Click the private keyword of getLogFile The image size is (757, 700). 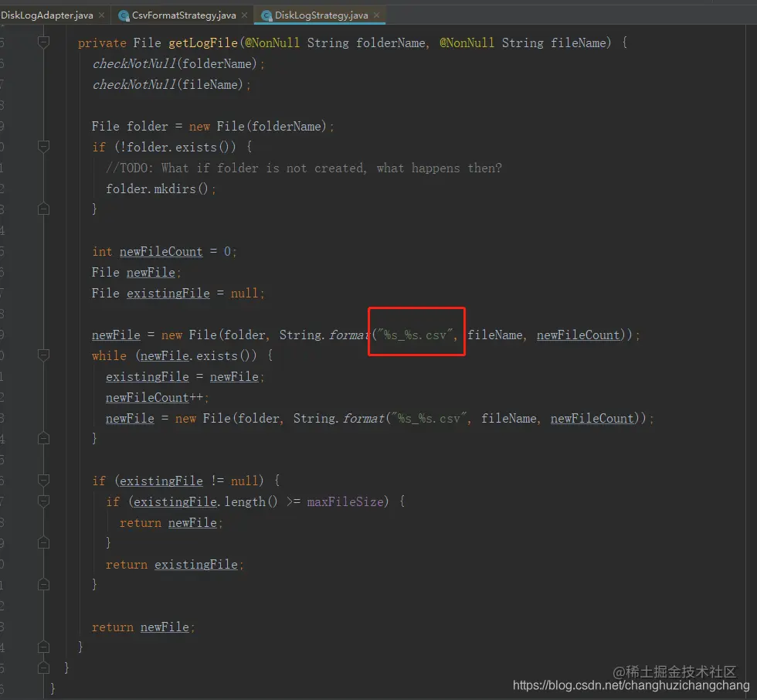(x=102, y=43)
